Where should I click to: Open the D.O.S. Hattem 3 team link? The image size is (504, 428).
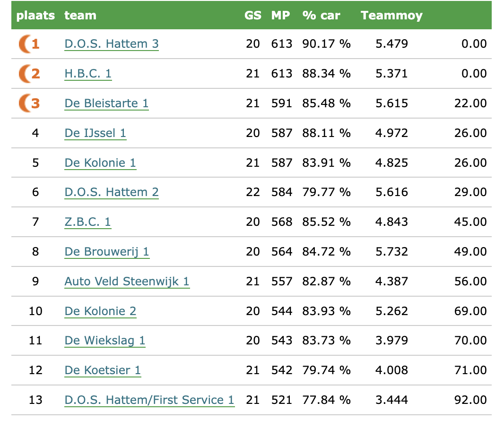[x=112, y=44]
